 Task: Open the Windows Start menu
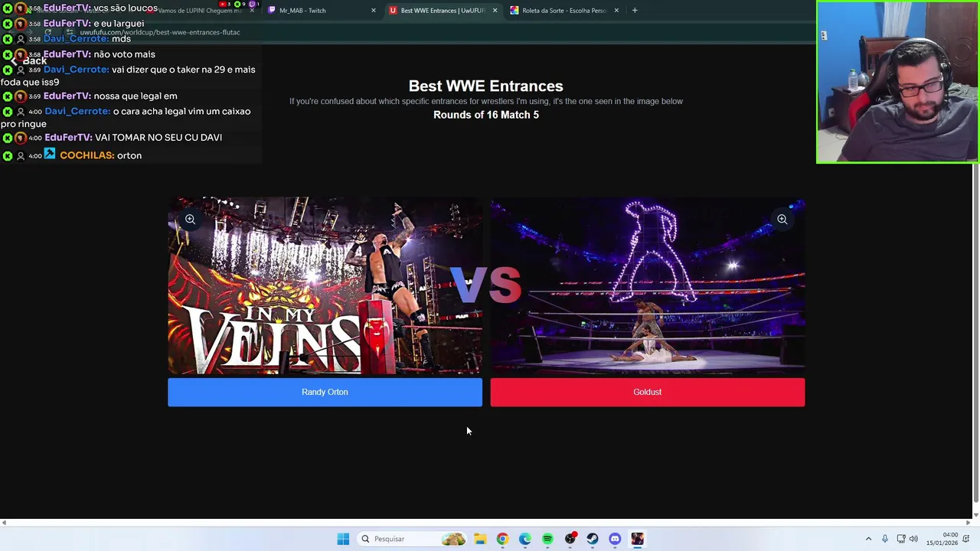(x=343, y=539)
